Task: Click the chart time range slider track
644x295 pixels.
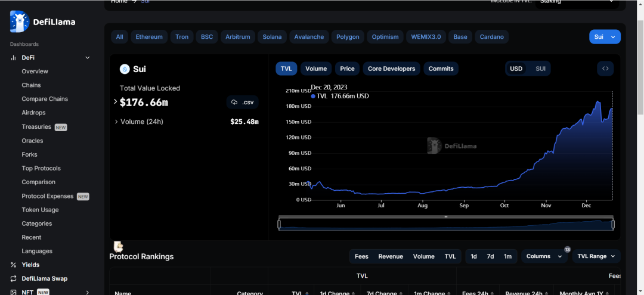Action: pyautogui.click(x=446, y=224)
